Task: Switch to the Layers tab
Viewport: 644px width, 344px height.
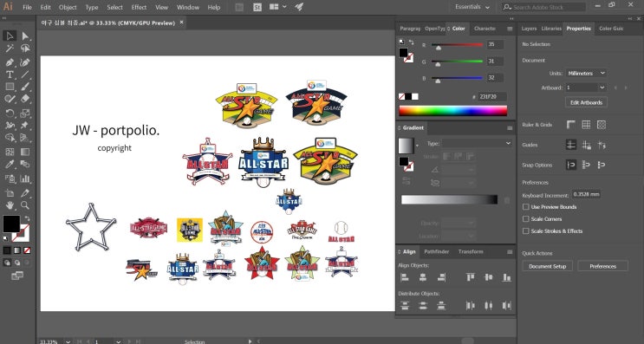Action: [x=529, y=29]
